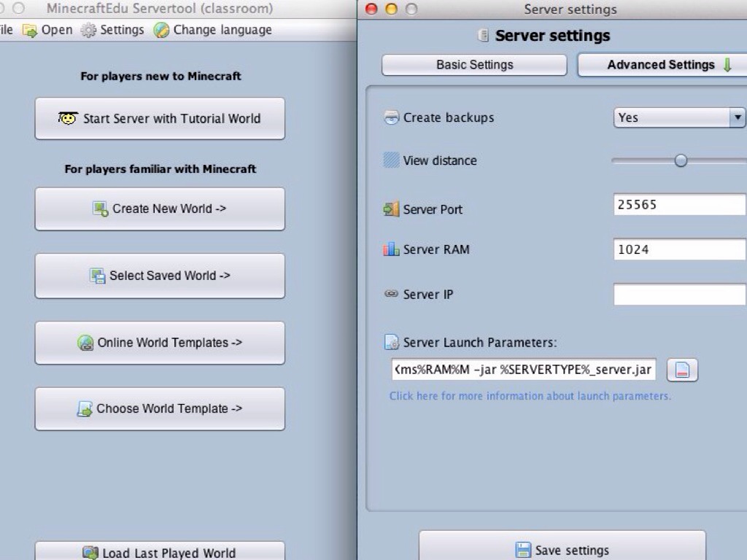Click the reset launch parameters icon button

click(x=682, y=370)
